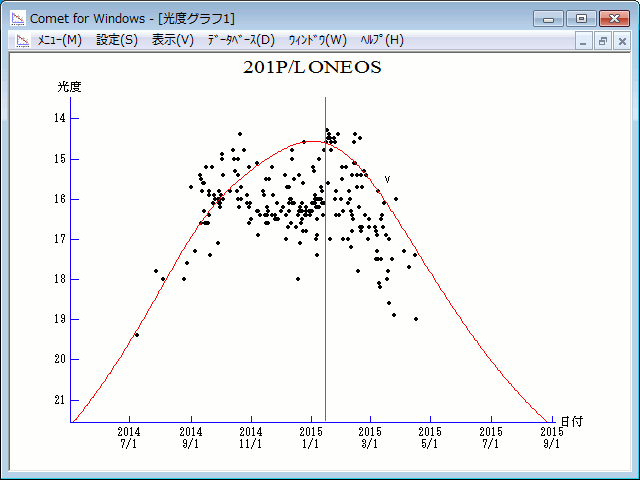The width and height of the screenshot is (640, 480).
Task: Minimize the Comet for Windows main window
Action: (x=550, y=18)
